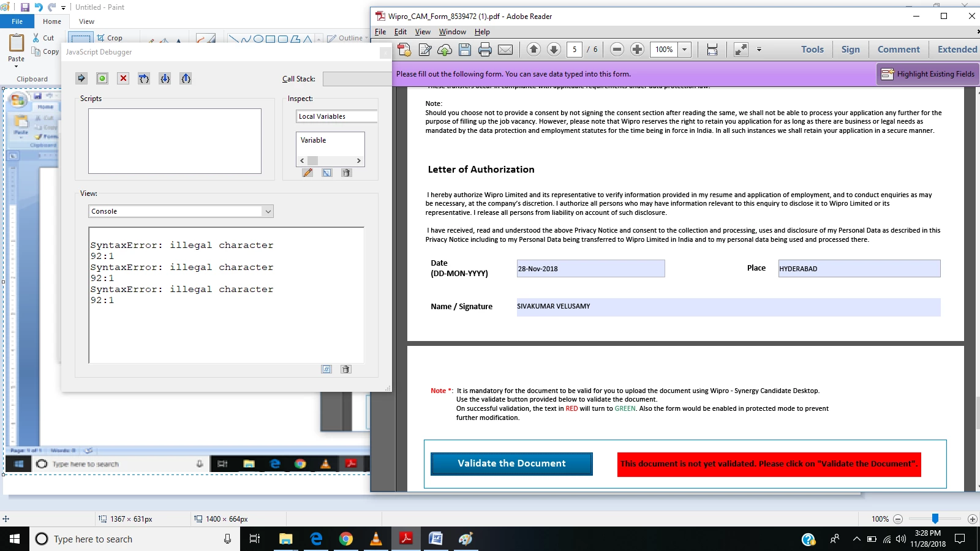This screenshot has height=551, width=980.
Task: Open the Paint Customize Quick Access Toolbar dropdown
Action: pos(63,8)
